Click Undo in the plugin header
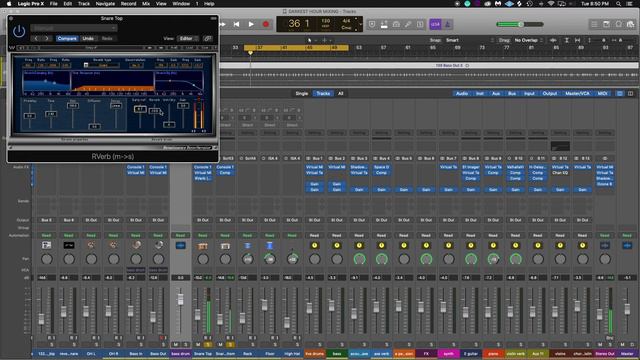This screenshot has height=360, width=640. [88, 38]
